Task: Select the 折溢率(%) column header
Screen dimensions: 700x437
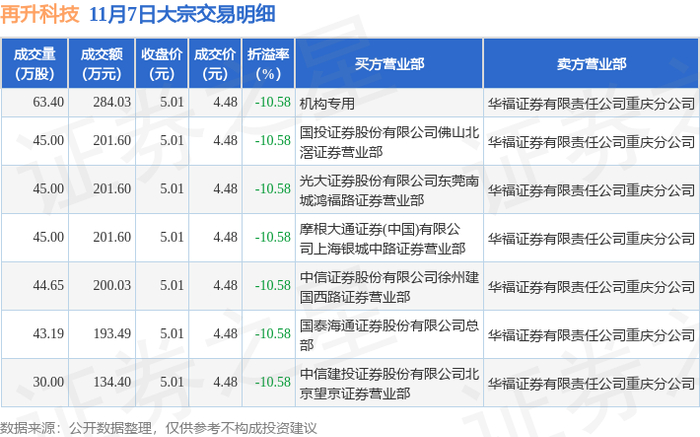Action: coord(268,64)
